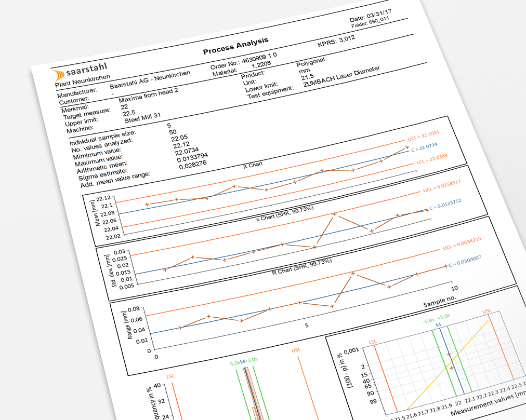
Task: Select order number value "4630909 1 0"
Action: click(259, 58)
